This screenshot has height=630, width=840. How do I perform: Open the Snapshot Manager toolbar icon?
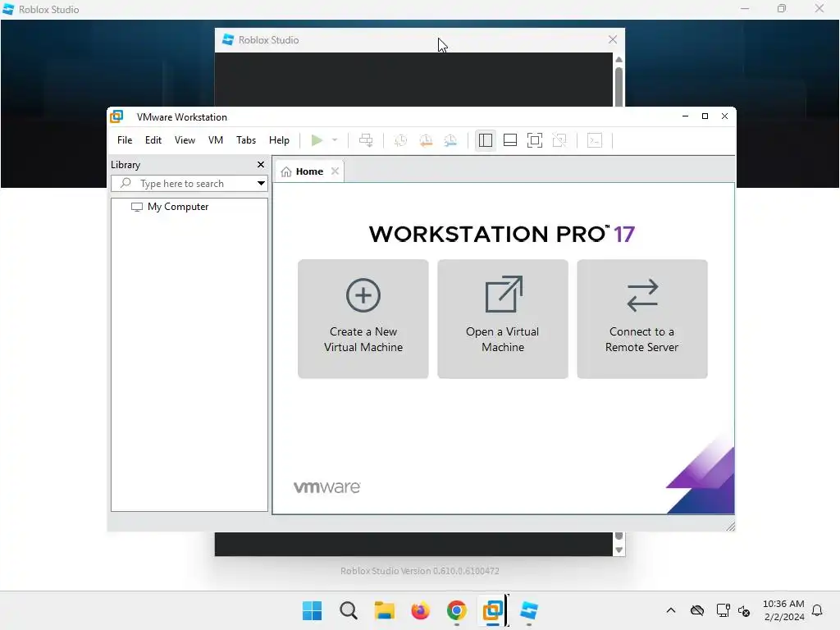(450, 140)
